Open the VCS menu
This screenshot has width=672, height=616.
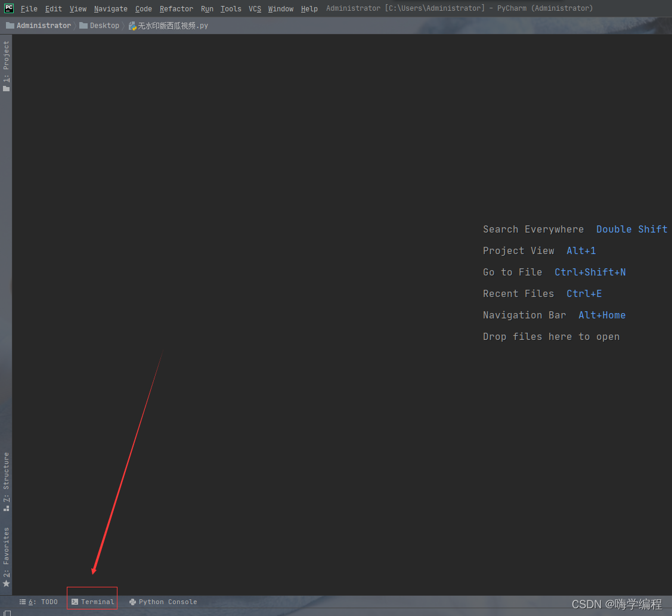pos(255,8)
